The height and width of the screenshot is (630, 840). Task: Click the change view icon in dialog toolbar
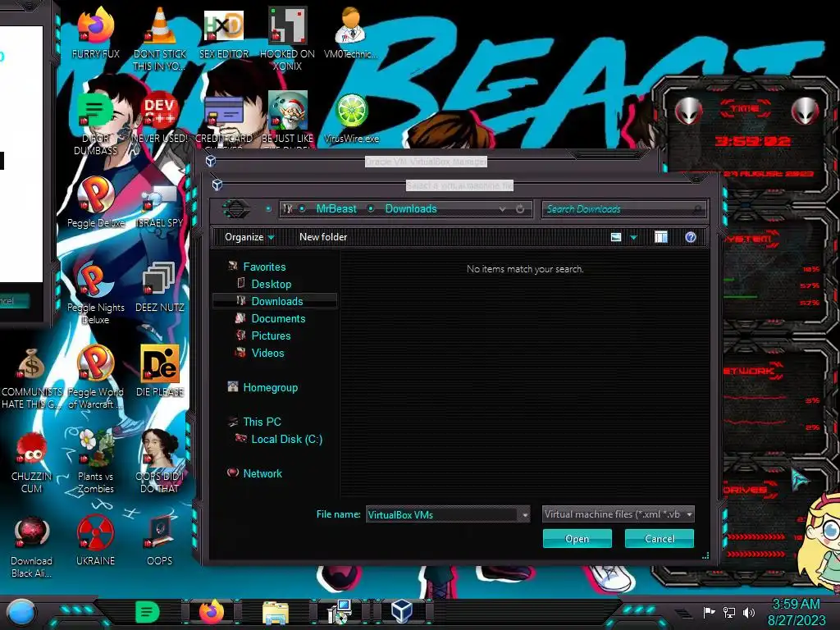616,237
